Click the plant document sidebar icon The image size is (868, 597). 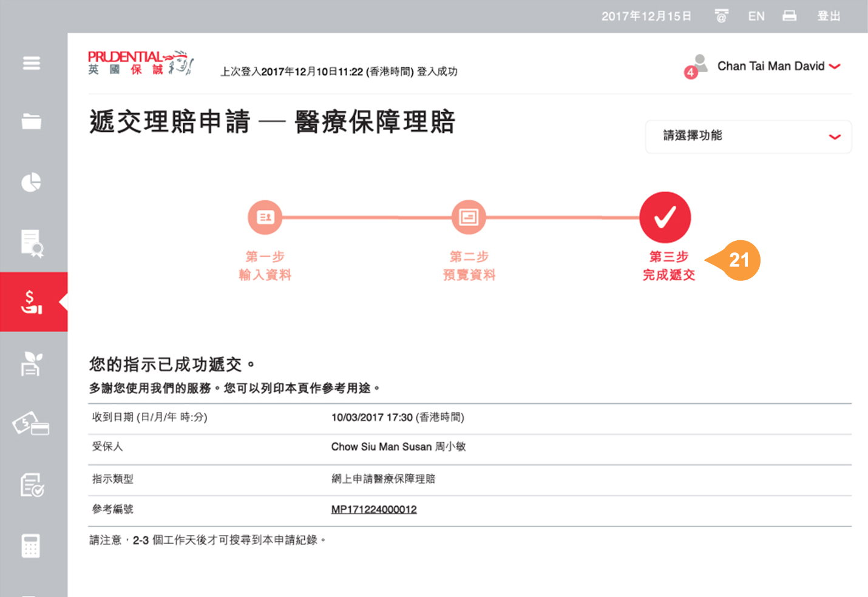click(x=32, y=364)
